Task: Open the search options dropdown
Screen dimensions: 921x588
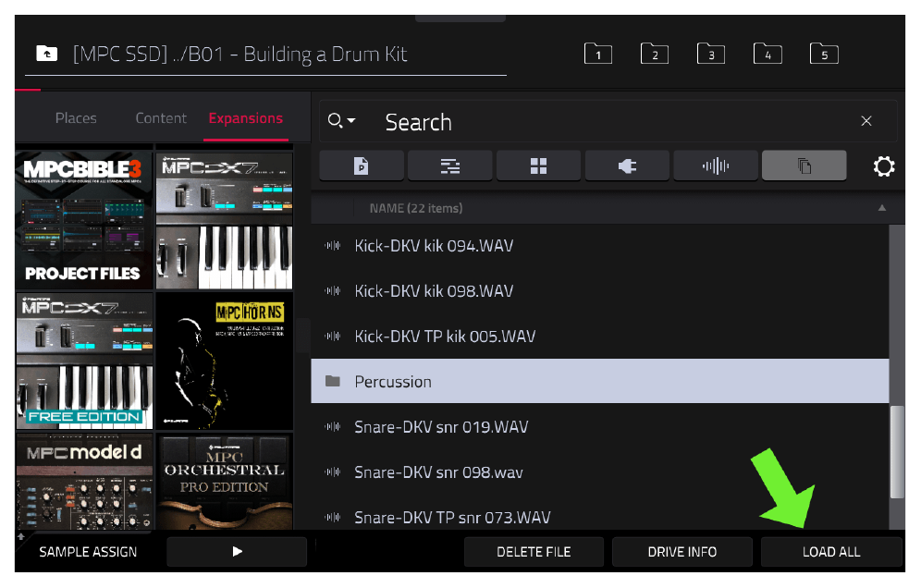Action: [x=341, y=121]
